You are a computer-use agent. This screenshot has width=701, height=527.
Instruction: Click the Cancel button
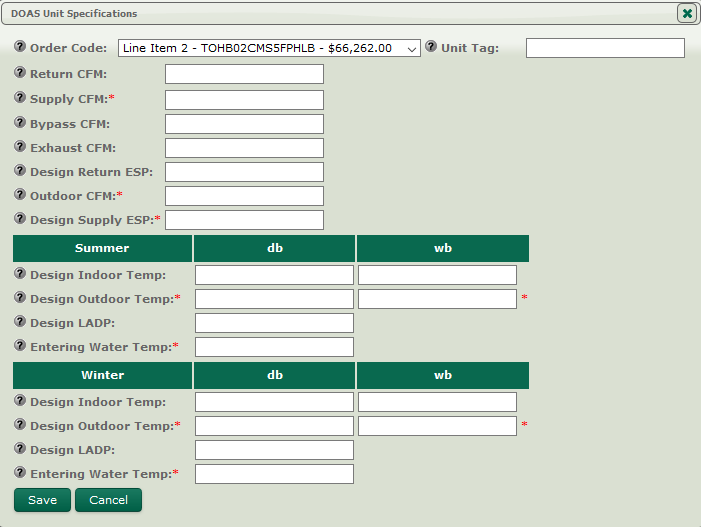pyautogui.click(x=108, y=500)
